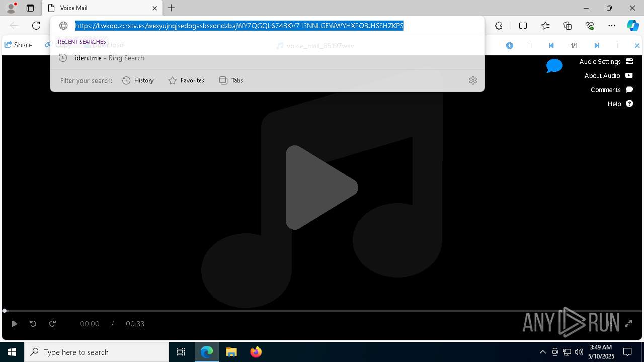Filter search by Favorites

(x=186, y=80)
